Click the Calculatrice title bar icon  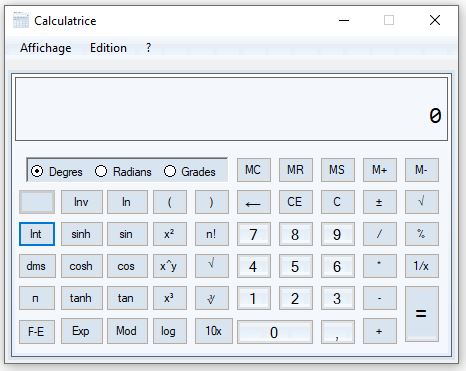click(x=21, y=20)
